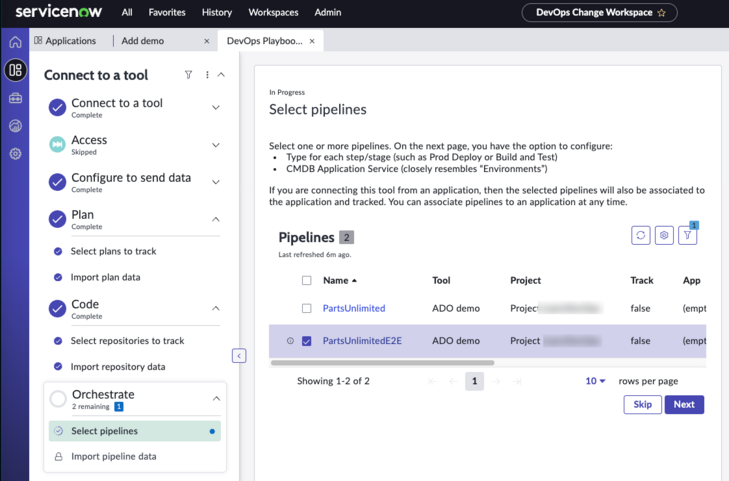Click the Next button
Viewport: 729px width, 481px height.
pyautogui.click(x=684, y=405)
